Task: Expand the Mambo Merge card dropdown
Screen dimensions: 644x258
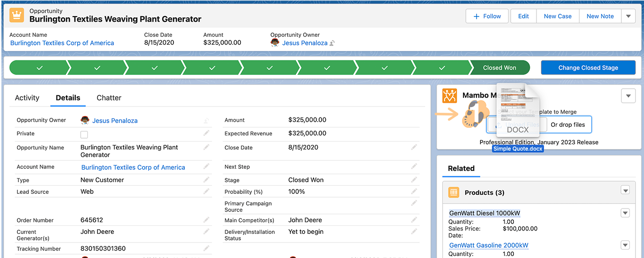Action: (x=628, y=96)
